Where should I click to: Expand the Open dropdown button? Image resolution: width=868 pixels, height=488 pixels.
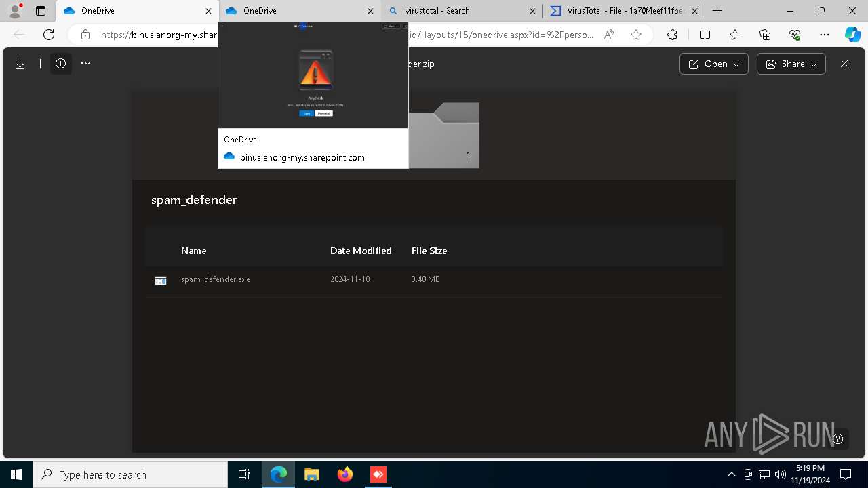[x=713, y=64]
